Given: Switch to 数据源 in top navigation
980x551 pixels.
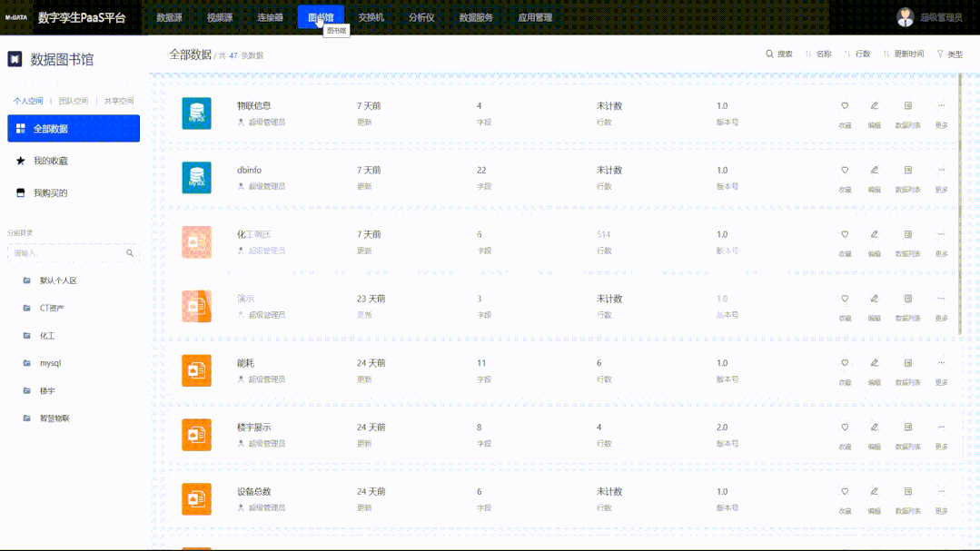Looking at the screenshot, I should pyautogui.click(x=169, y=17).
